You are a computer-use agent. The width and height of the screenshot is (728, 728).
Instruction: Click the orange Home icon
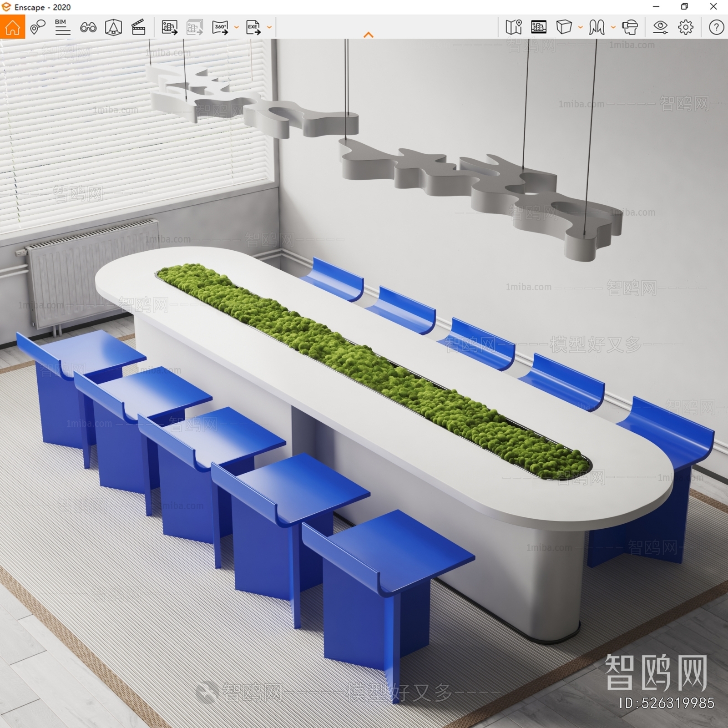12,27
